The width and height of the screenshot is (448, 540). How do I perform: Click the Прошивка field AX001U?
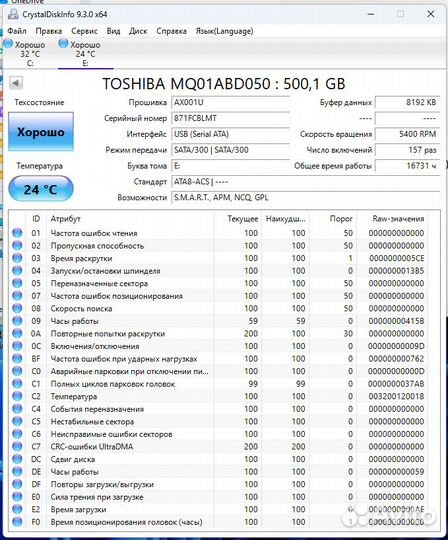[x=230, y=102]
